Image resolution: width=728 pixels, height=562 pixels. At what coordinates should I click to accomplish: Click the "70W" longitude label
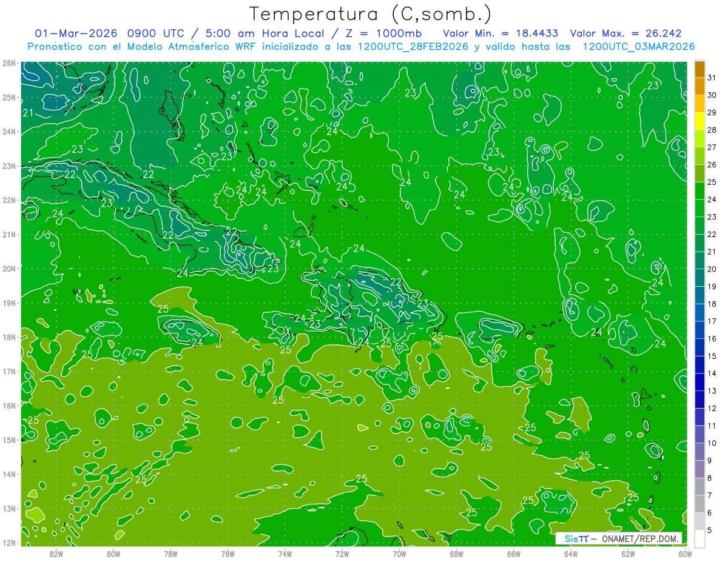(x=399, y=554)
